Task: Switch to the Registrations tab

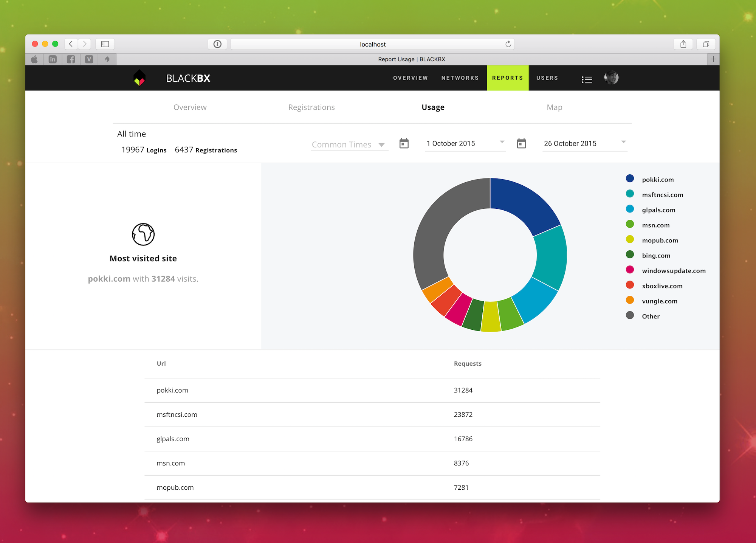Action: [311, 107]
